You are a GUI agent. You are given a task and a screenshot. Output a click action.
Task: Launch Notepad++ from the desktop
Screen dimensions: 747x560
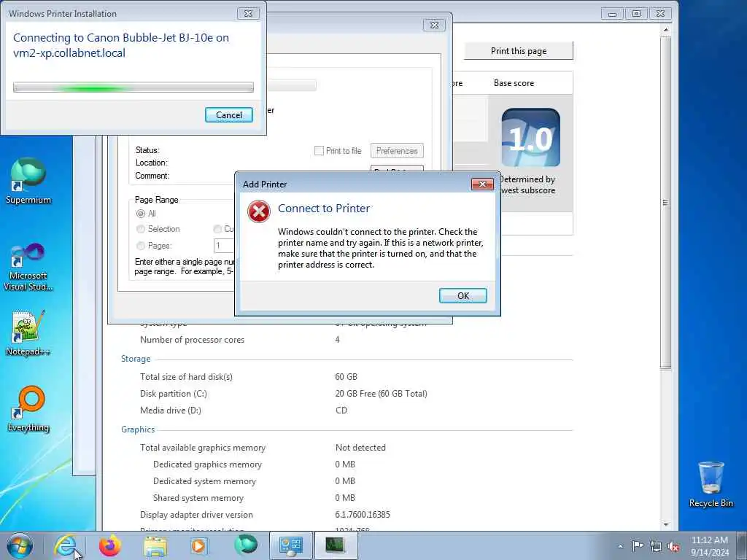(x=28, y=332)
